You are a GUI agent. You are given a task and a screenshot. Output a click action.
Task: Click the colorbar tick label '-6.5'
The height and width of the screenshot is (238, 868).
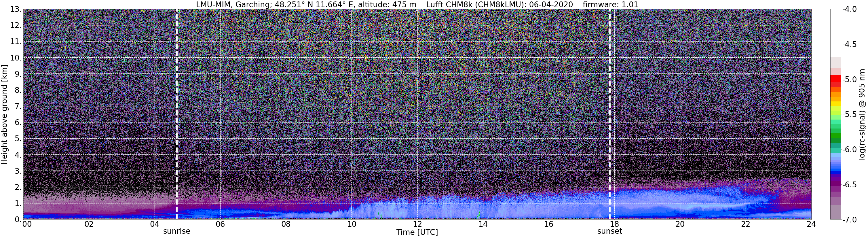click(x=849, y=185)
